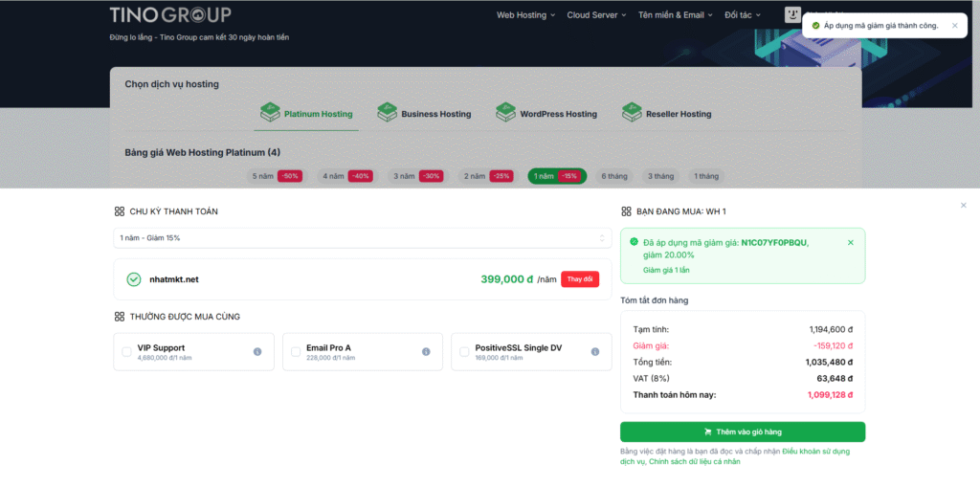
Task: Tick the VIP Support checkbox
Action: [x=127, y=352]
